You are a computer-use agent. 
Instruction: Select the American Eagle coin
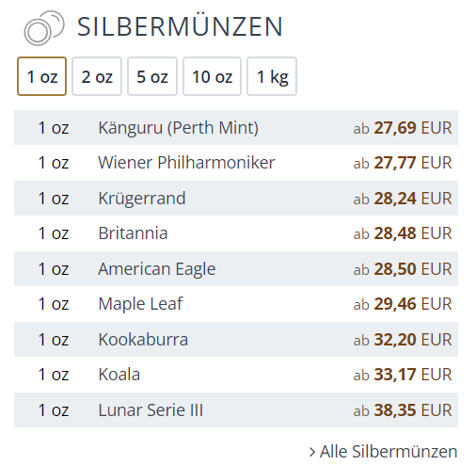[236, 269]
